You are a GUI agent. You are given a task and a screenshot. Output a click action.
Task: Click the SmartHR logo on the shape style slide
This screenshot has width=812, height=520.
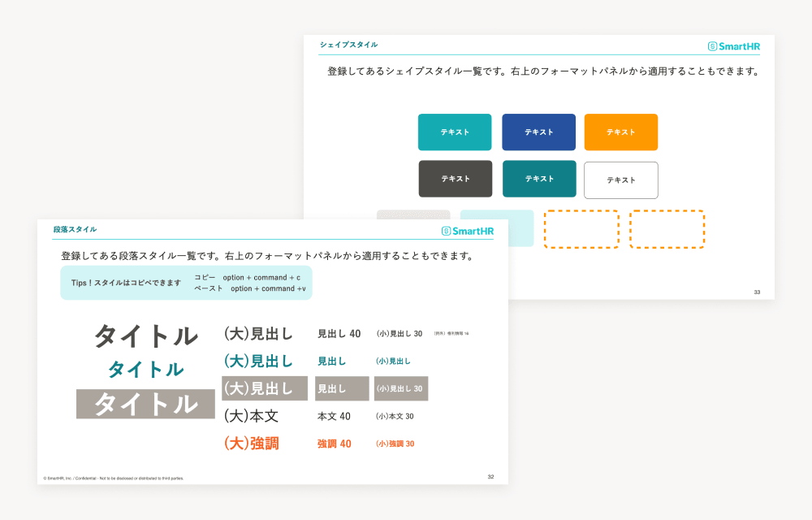734,46
